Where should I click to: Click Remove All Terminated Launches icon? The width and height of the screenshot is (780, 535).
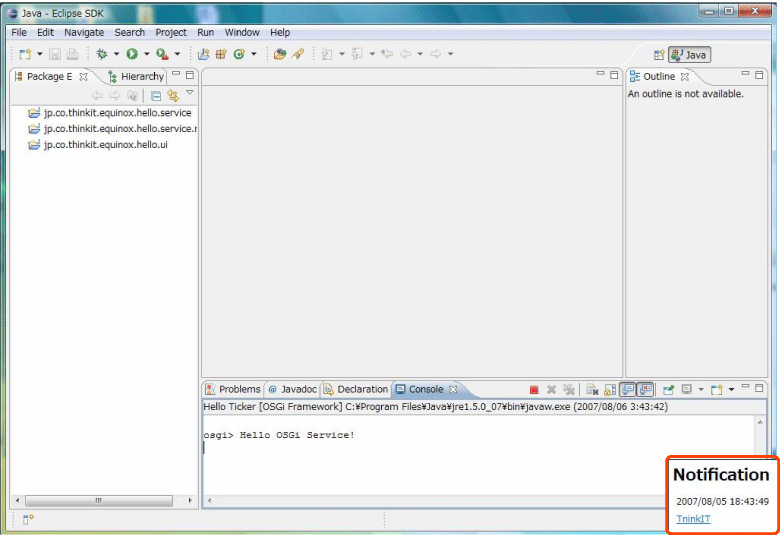[x=569, y=390]
